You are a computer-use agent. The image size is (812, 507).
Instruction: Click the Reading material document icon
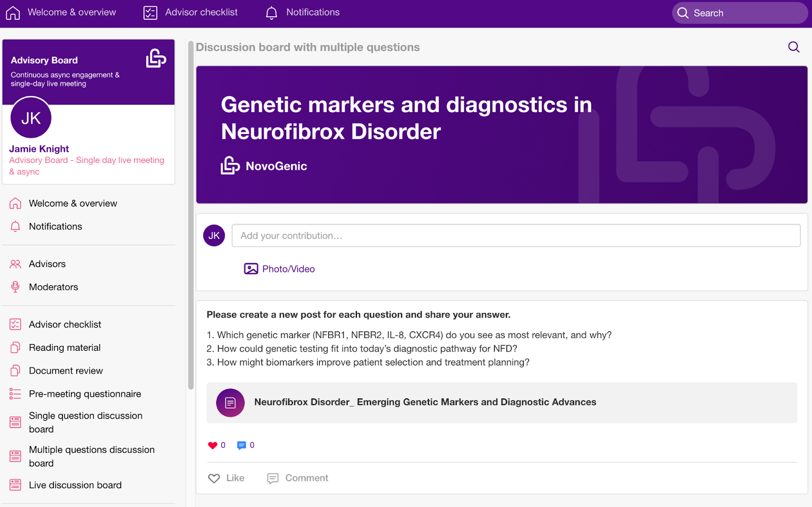[x=15, y=348]
